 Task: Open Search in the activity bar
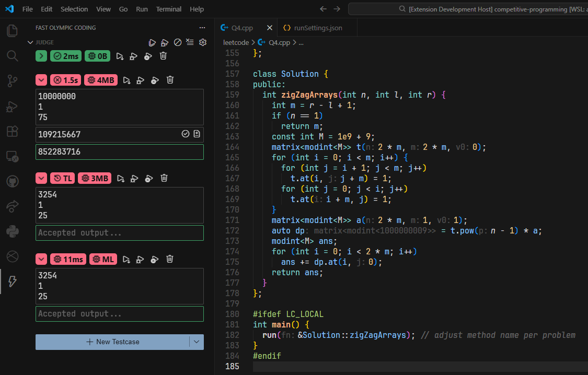11,56
